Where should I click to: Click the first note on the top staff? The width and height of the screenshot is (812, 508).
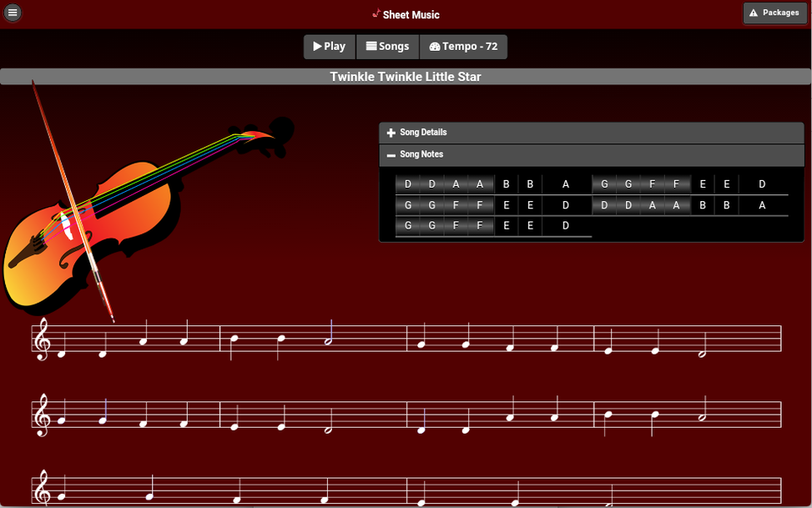pyautogui.click(x=63, y=354)
